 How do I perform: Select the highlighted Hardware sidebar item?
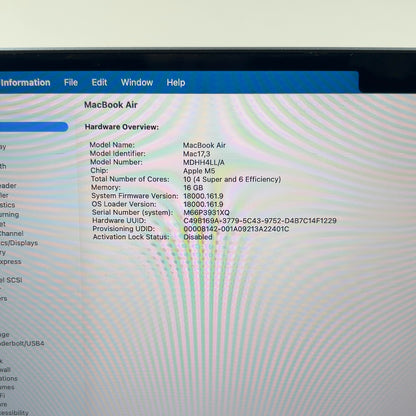34,127
